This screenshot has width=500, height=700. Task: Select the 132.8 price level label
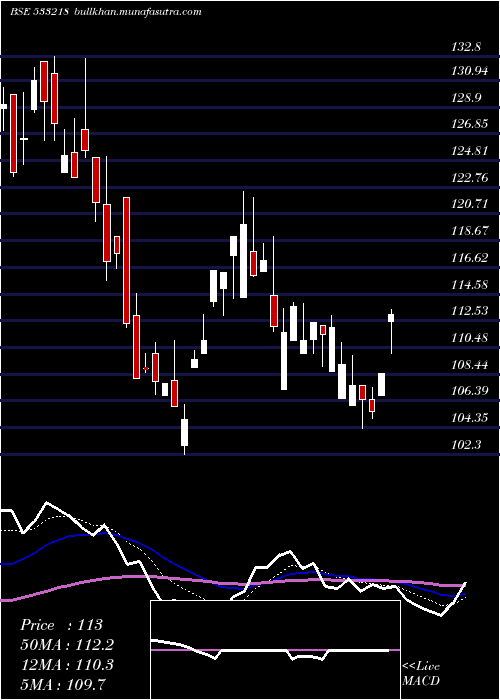[466, 46]
